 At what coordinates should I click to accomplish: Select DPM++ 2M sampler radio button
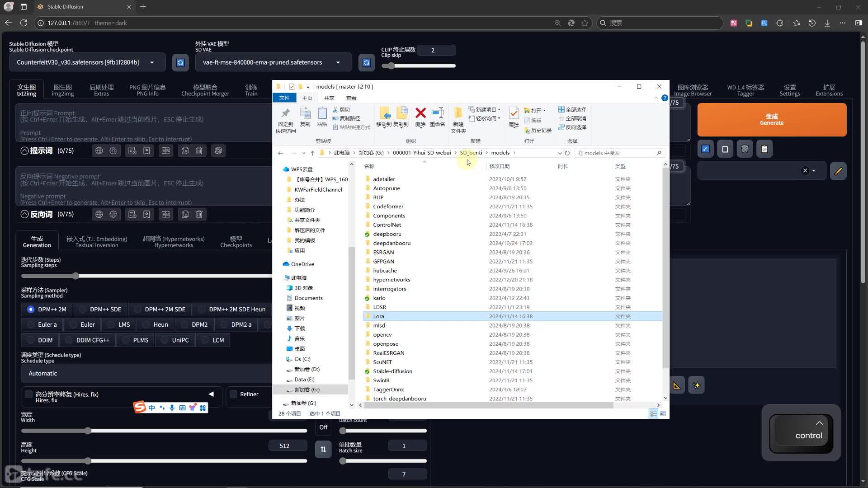point(30,309)
